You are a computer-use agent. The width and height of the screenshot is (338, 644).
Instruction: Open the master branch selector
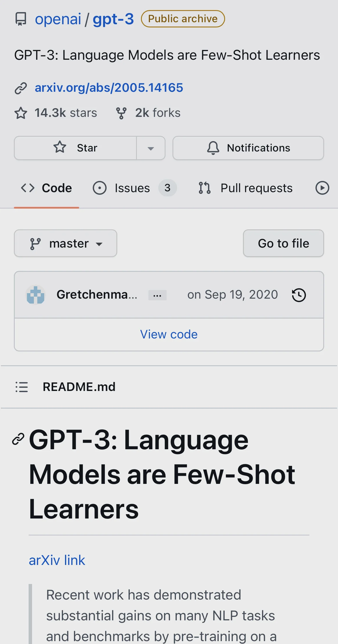click(x=66, y=244)
